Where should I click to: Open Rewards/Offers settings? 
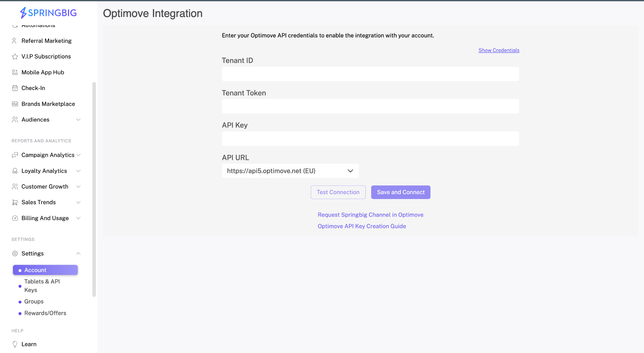point(45,313)
